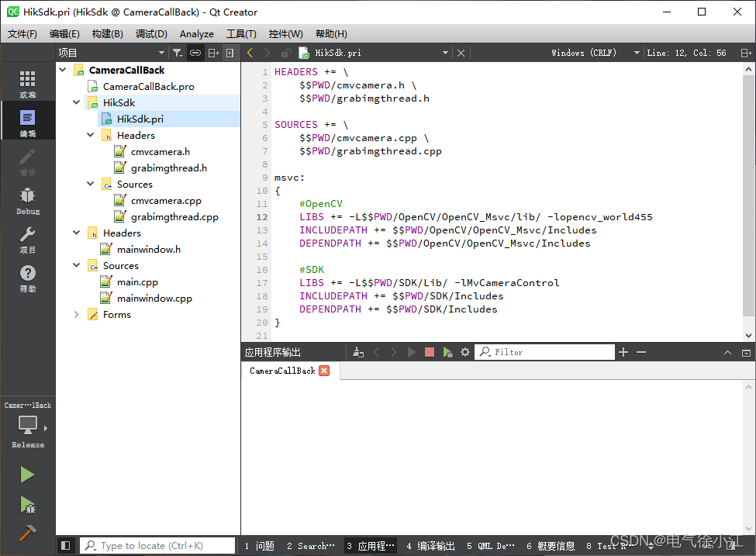Open the 帮助(H) menu
Image resolution: width=756 pixels, height=556 pixels.
[331, 34]
